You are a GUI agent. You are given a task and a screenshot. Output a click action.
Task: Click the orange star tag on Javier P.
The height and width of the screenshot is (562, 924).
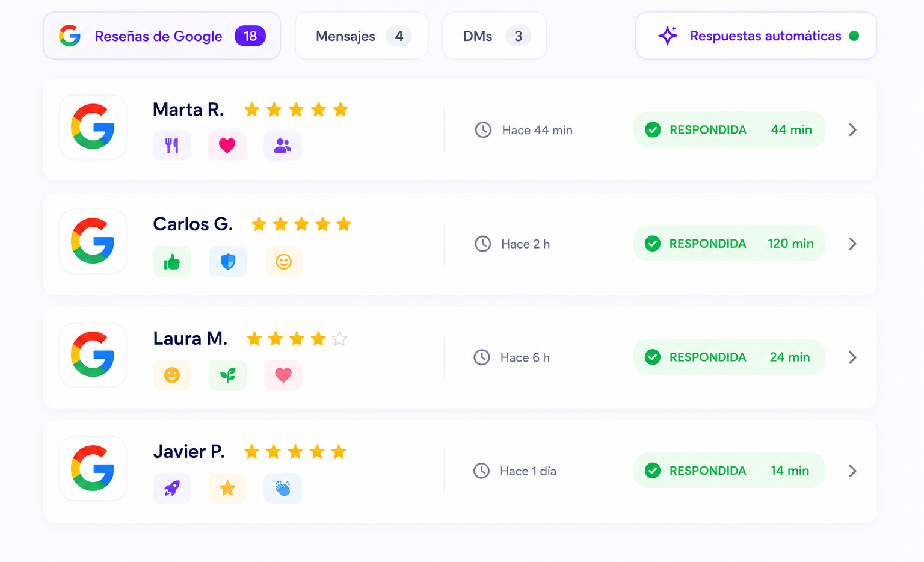pos(227,488)
